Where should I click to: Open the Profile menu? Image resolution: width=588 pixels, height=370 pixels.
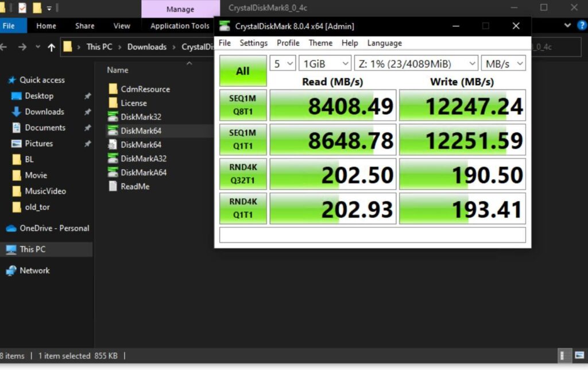(x=288, y=43)
